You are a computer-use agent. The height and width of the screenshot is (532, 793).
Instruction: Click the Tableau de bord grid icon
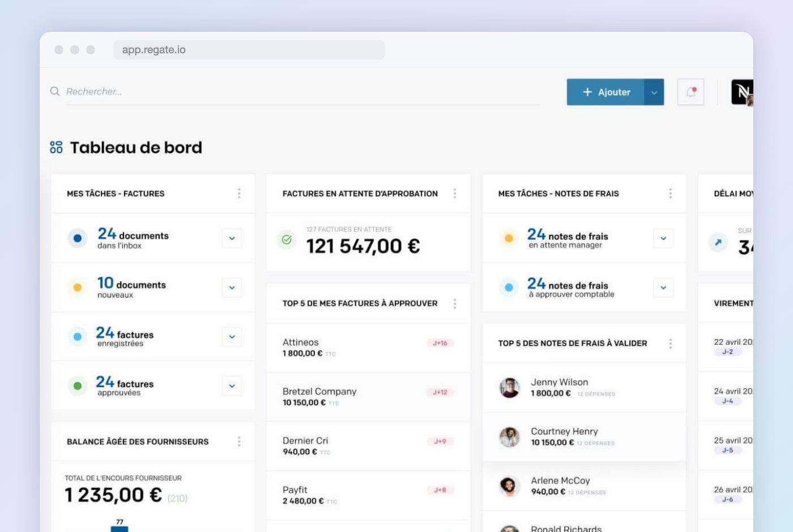[56, 148]
